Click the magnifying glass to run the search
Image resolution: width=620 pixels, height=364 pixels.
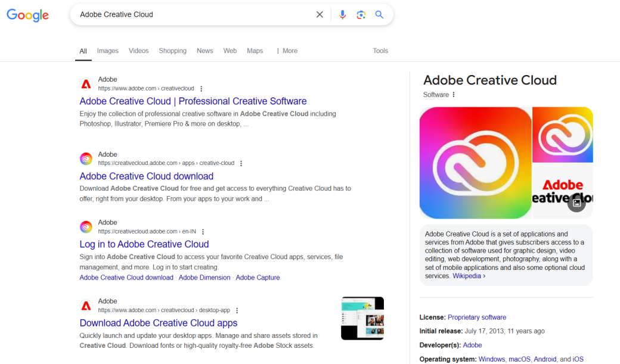click(x=380, y=14)
